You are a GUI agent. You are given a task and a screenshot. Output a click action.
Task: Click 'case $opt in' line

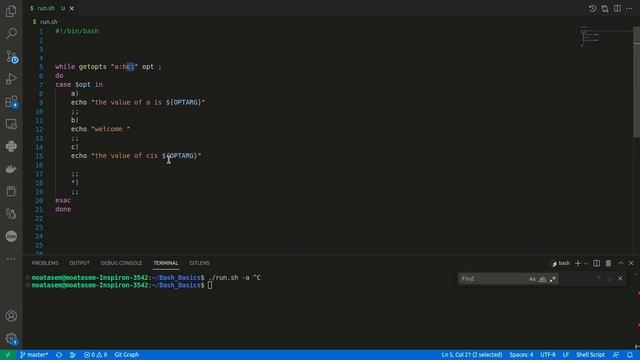[79, 84]
